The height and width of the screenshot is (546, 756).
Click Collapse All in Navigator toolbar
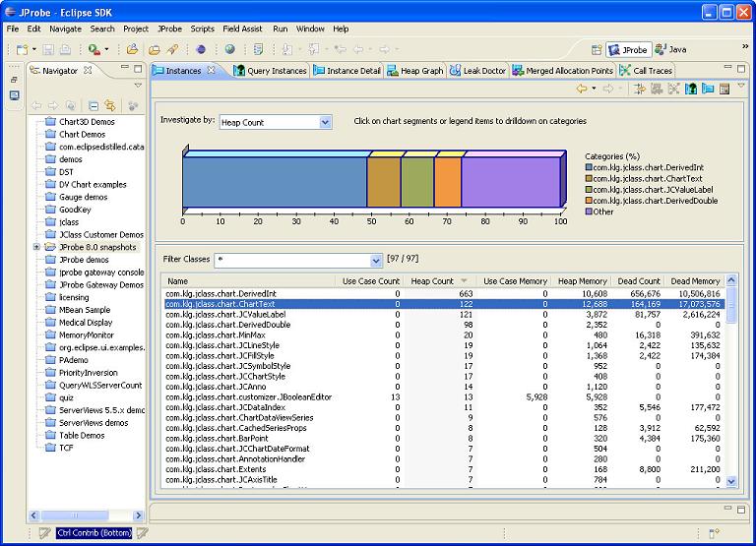pyautogui.click(x=94, y=105)
